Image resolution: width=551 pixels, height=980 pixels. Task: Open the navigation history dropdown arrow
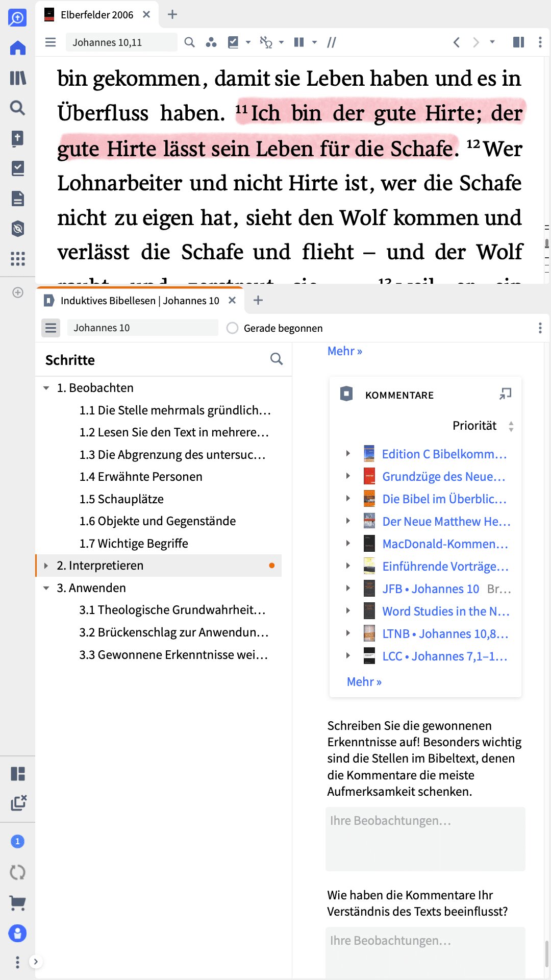pyautogui.click(x=492, y=42)
